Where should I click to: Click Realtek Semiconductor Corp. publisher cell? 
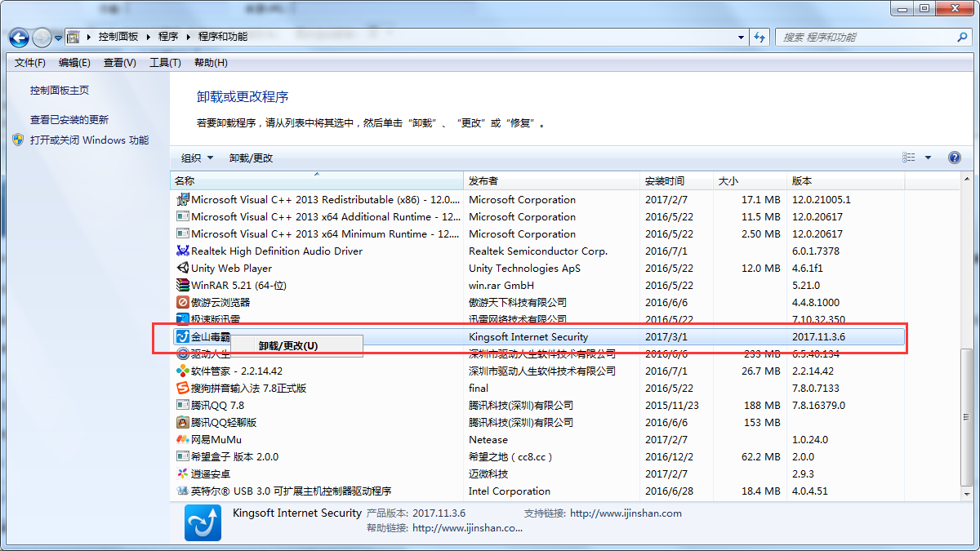(x=538, y=251)
